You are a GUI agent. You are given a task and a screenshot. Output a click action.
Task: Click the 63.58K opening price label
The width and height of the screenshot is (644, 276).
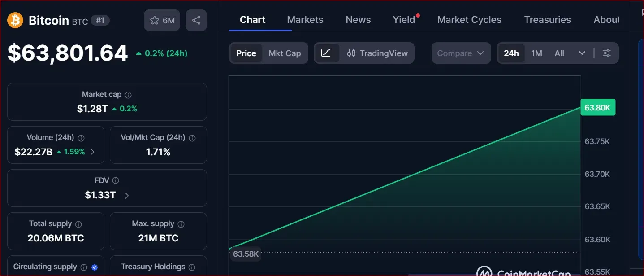(246, 254)
